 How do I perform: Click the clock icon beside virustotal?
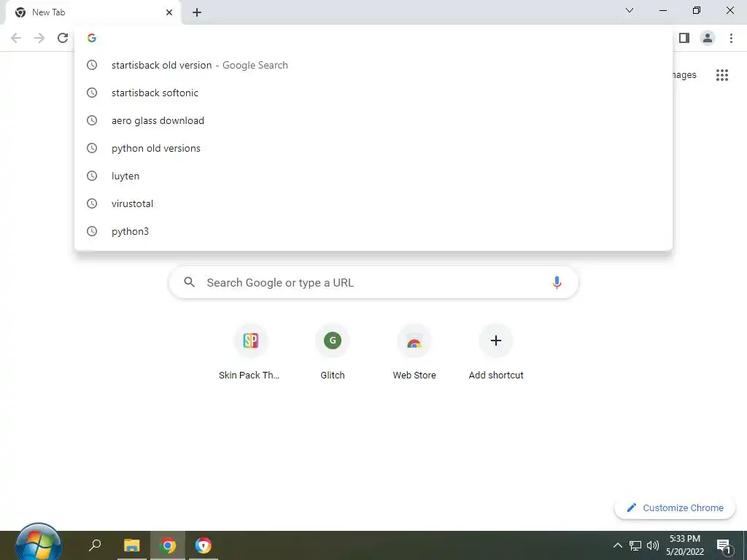92,203
